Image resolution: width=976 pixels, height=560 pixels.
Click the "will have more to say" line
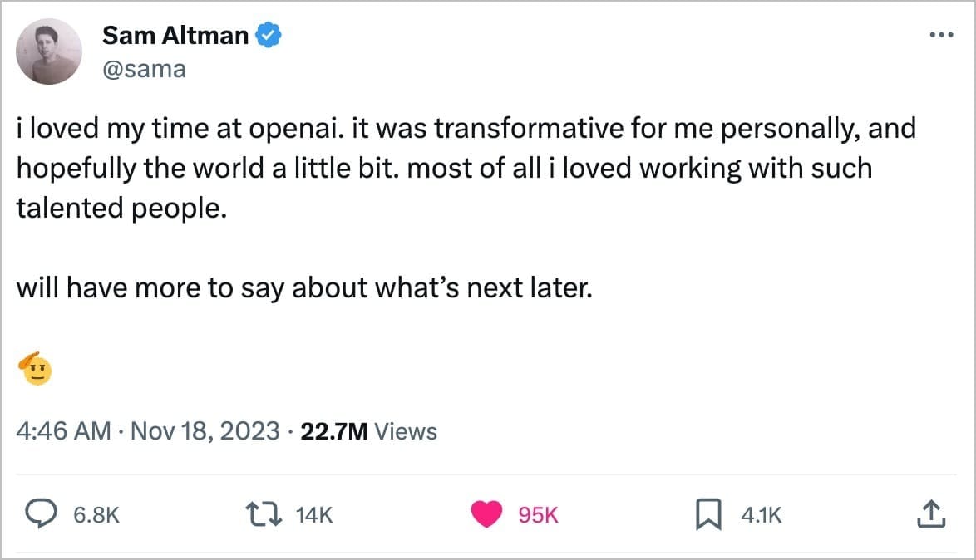(303, 288)
